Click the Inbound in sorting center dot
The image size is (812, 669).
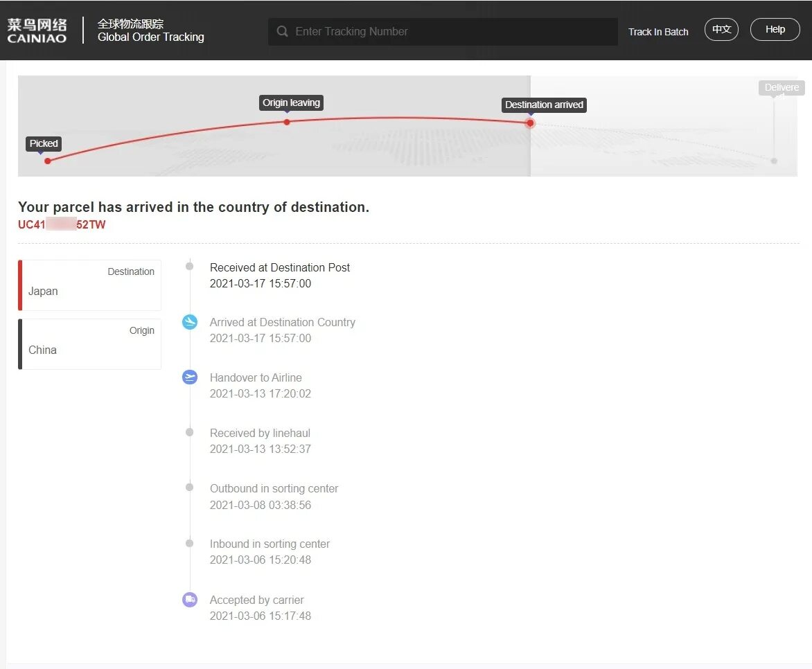[190, 543]
